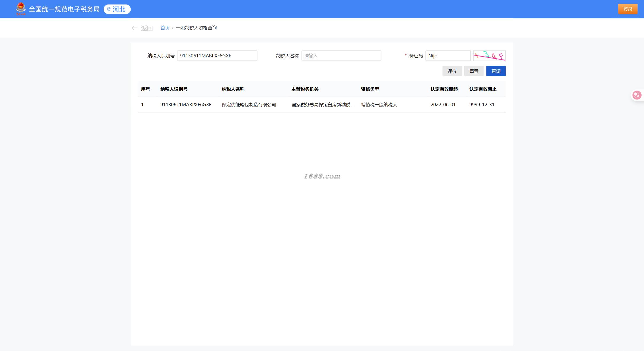Click the back arrow icon
This screenshot has height=351, width=644.
coord(134,28)
